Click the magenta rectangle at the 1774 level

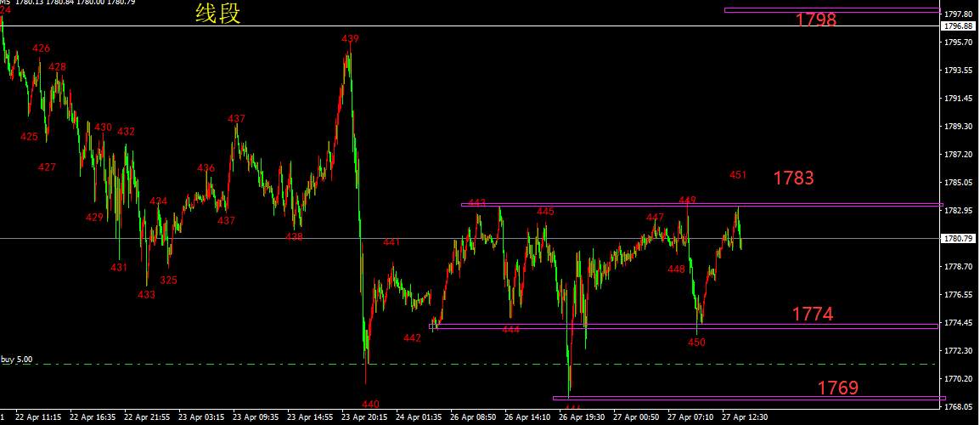point(684,326)
